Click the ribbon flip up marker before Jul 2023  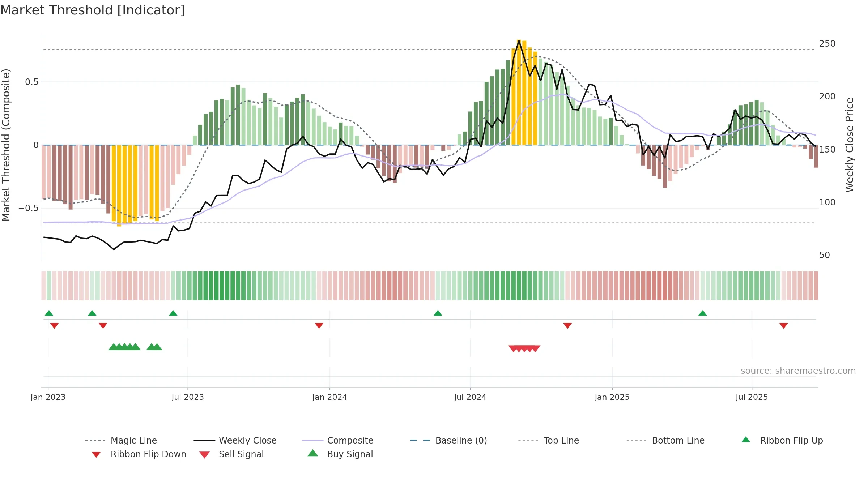click(173, 313)
